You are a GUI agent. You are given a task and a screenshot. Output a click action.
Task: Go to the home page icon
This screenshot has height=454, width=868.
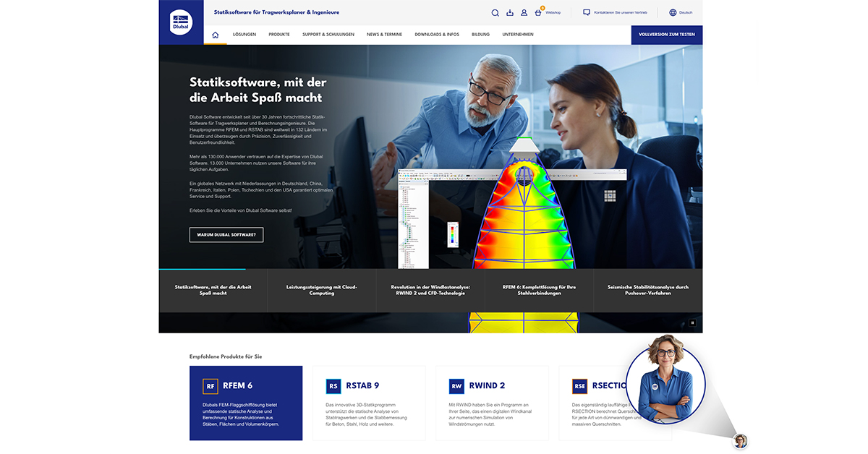pos(215,35)
